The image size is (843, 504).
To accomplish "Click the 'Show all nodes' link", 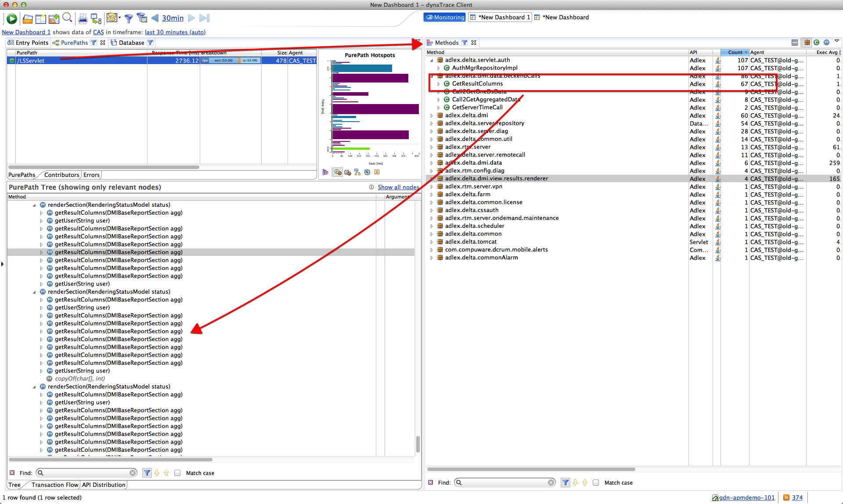I will tap(398, 187).
